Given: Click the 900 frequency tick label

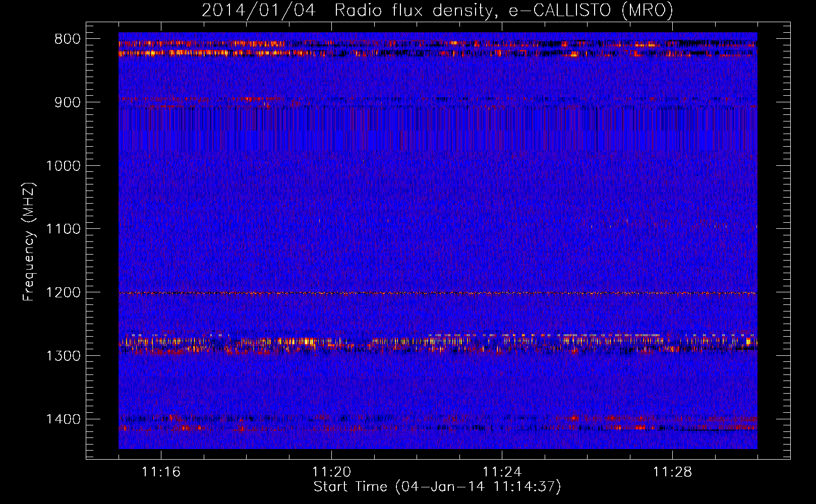Looking at the screenshot, I should pos(68,102).
